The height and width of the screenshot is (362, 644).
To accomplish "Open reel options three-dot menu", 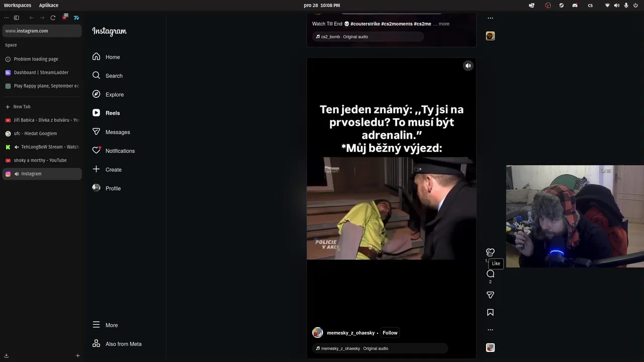I will [490, 330].
